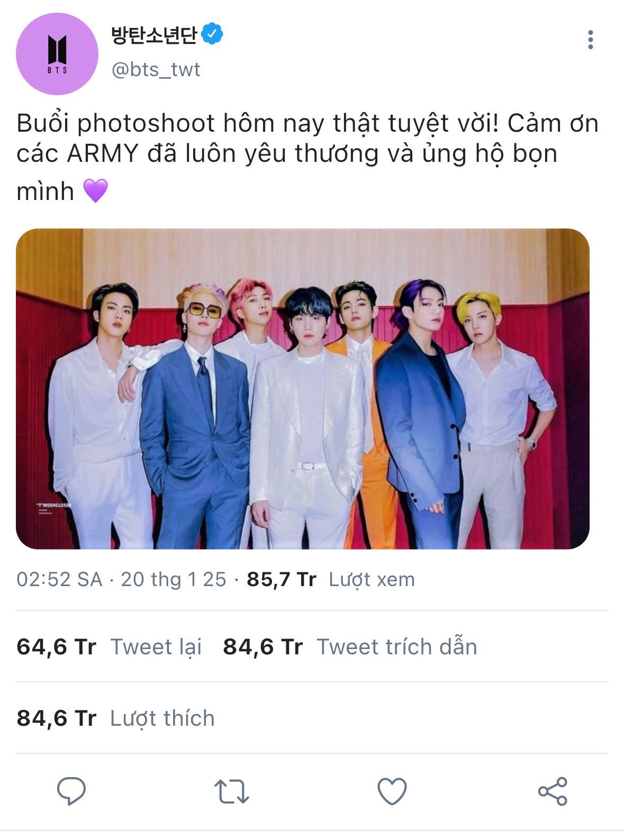
Task: Open the @bts_twt handle
Action: pos(156,69)
